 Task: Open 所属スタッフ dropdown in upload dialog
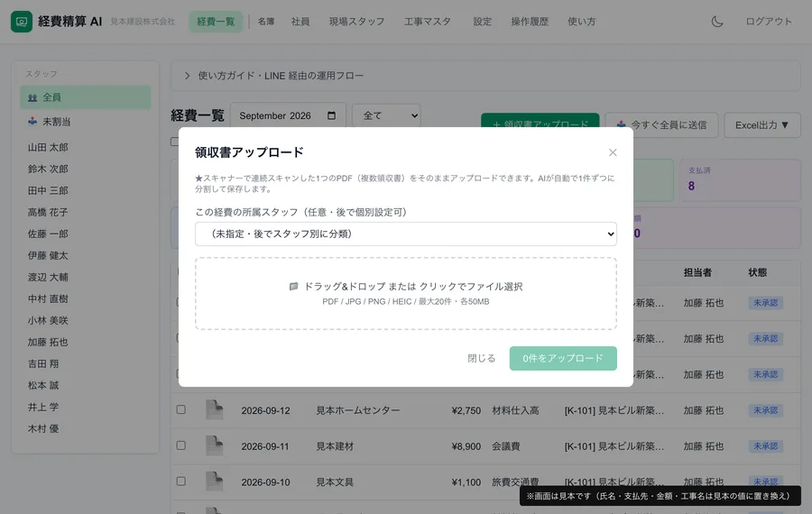click(405, 234)
